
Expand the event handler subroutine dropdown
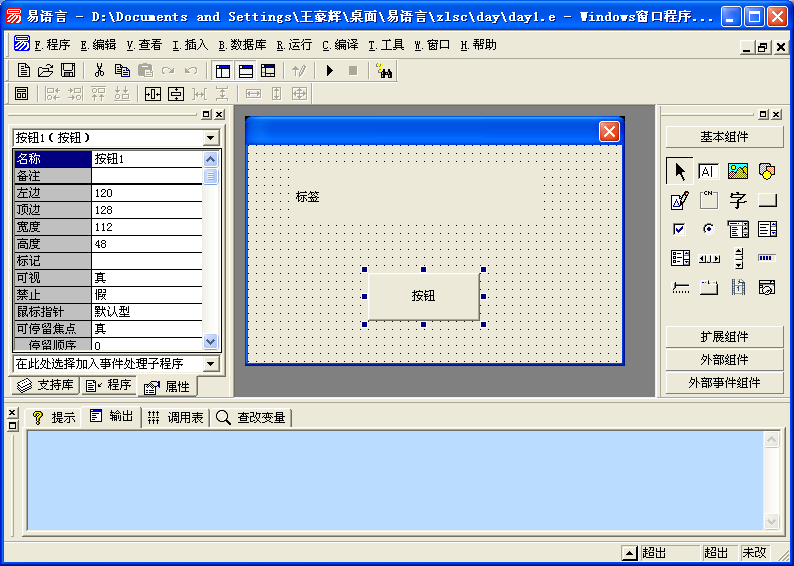(x=210, y=364)
